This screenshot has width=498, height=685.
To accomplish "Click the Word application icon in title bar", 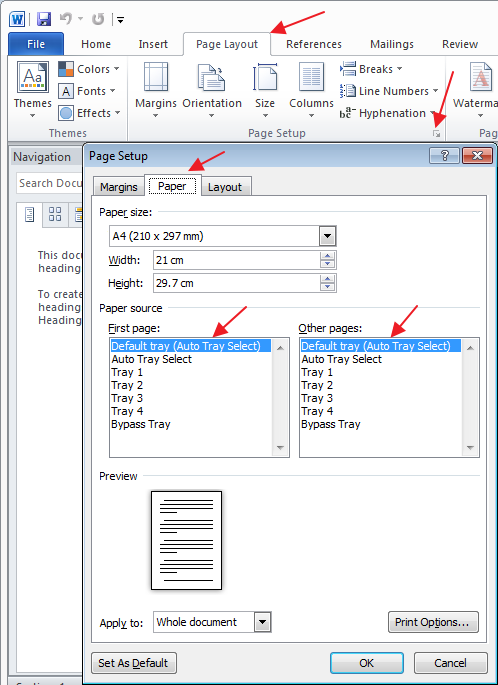I will pyautogui.click(x=17, y=19).
